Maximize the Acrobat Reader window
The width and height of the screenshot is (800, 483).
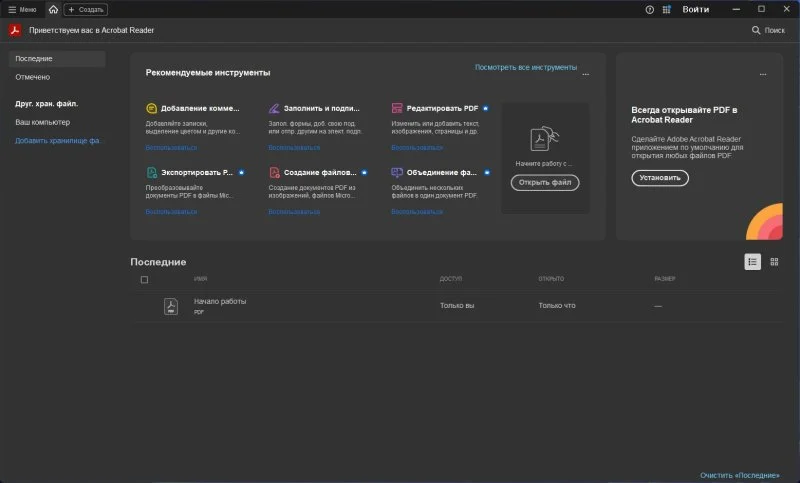point(761,9)
